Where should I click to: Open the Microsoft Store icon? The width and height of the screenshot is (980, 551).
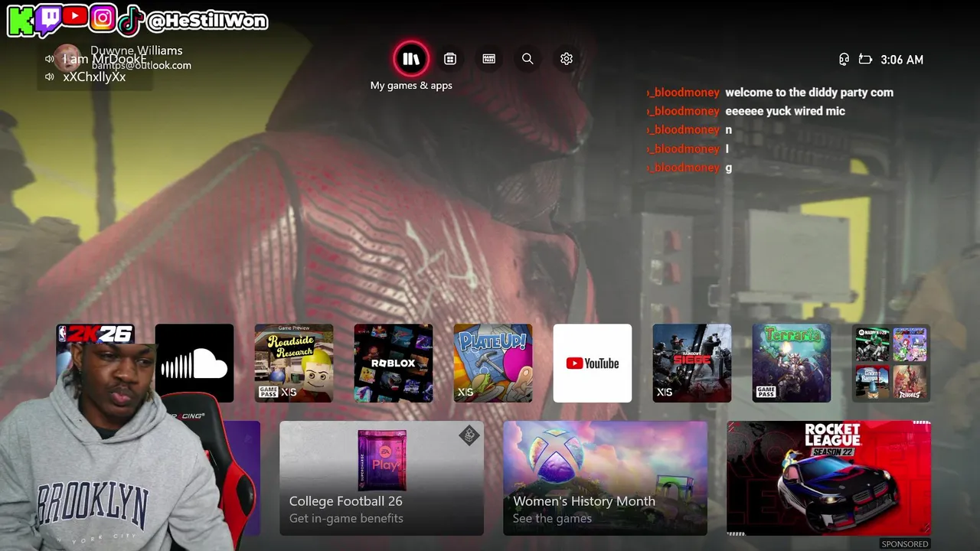click(450, 59)
